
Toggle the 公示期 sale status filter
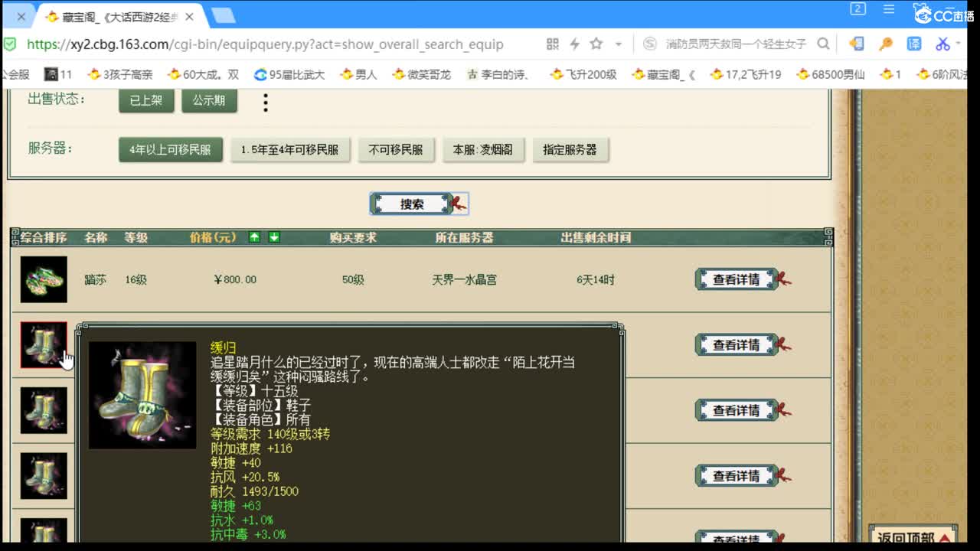209,100
